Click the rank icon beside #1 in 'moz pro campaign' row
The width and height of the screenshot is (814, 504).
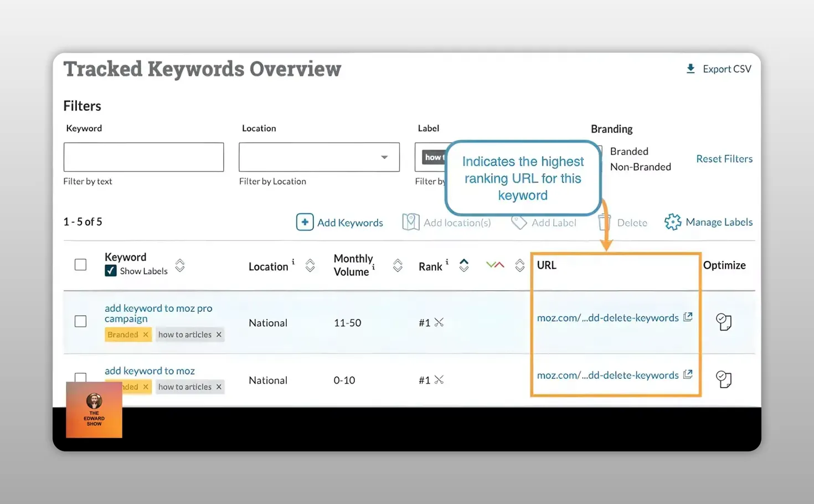439,322
